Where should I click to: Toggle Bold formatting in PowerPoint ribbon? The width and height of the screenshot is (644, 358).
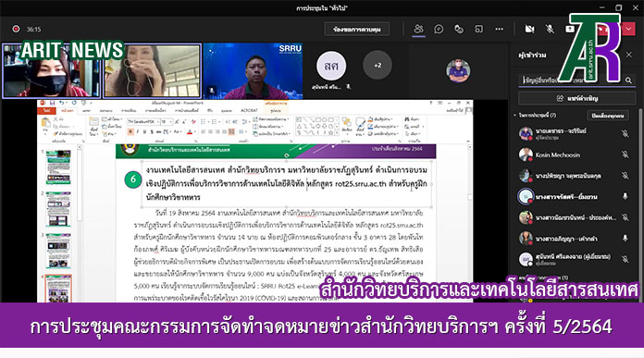click(x=130, y=131)
